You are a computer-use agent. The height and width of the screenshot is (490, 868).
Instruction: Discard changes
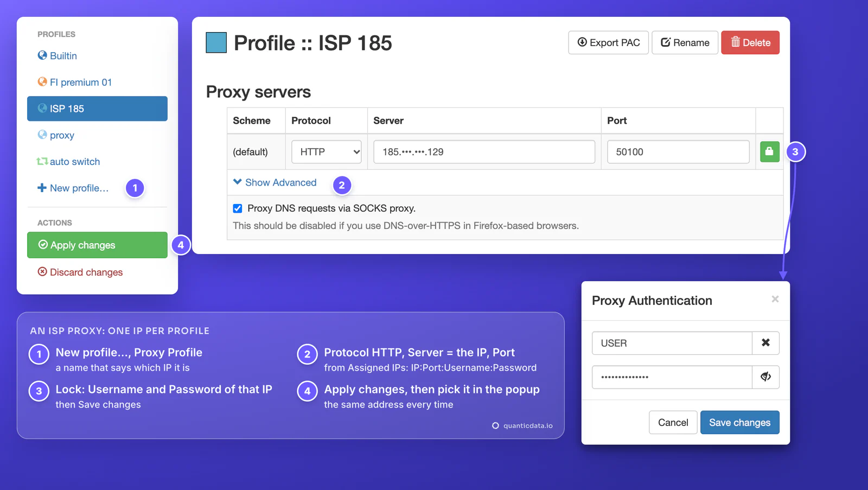pos(80,272)
